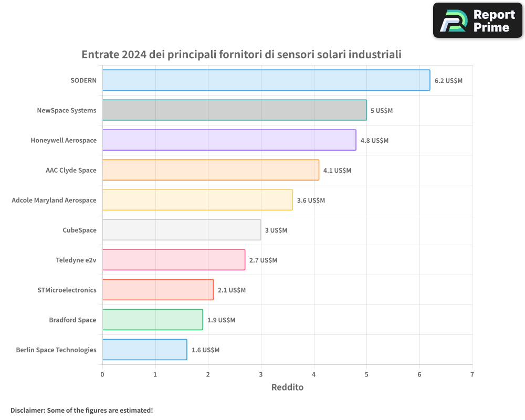
Task: Toggle the Bradford Space green bar
Action: (x=152, y=320)
